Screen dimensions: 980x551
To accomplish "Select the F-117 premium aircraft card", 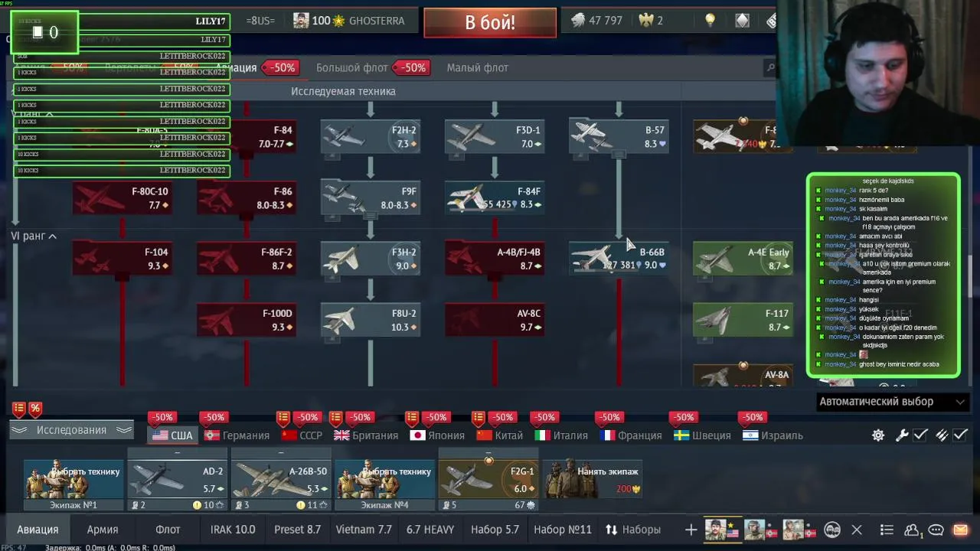I will click(x=743, y=320).
